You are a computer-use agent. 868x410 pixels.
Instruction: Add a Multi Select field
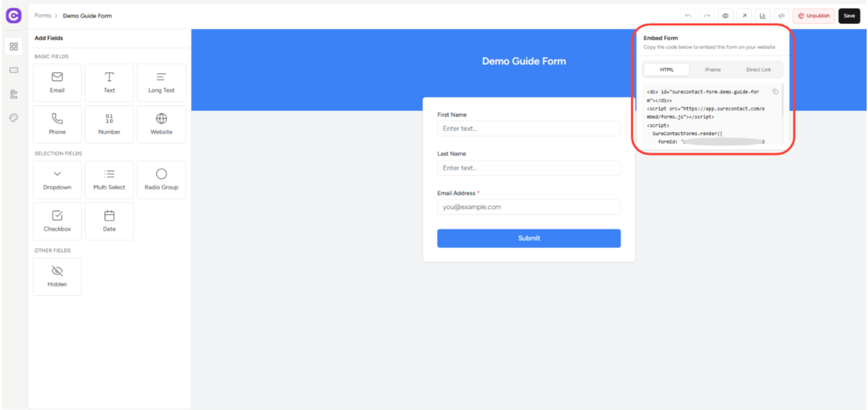coord(109,179)
